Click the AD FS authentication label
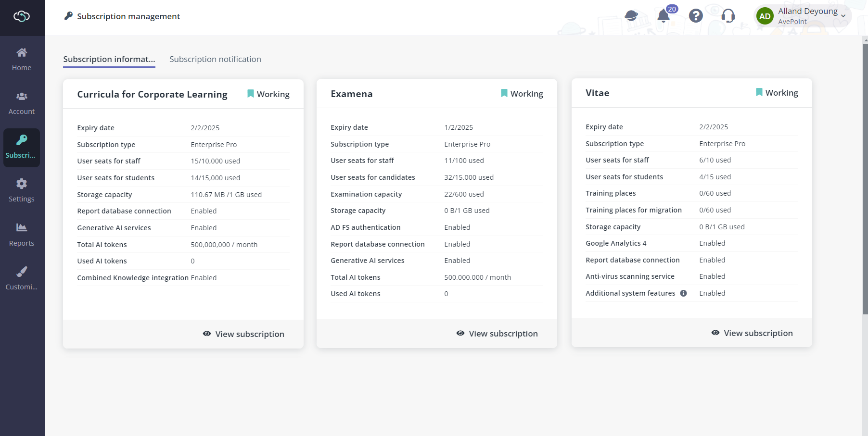The width and height of the screenshot is (868, 436). coord(366,227)
